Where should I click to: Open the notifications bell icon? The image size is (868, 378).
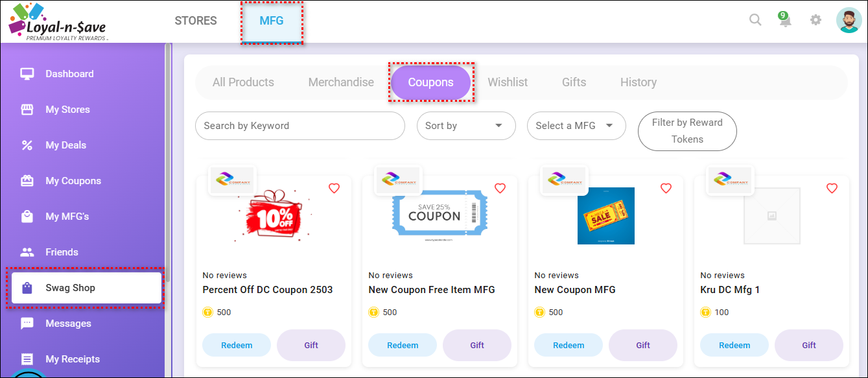[x=785, y=20]
